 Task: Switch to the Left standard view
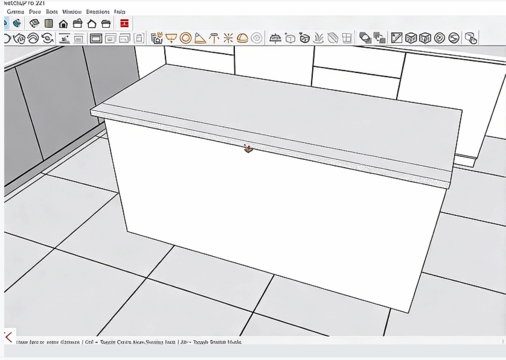106,24
